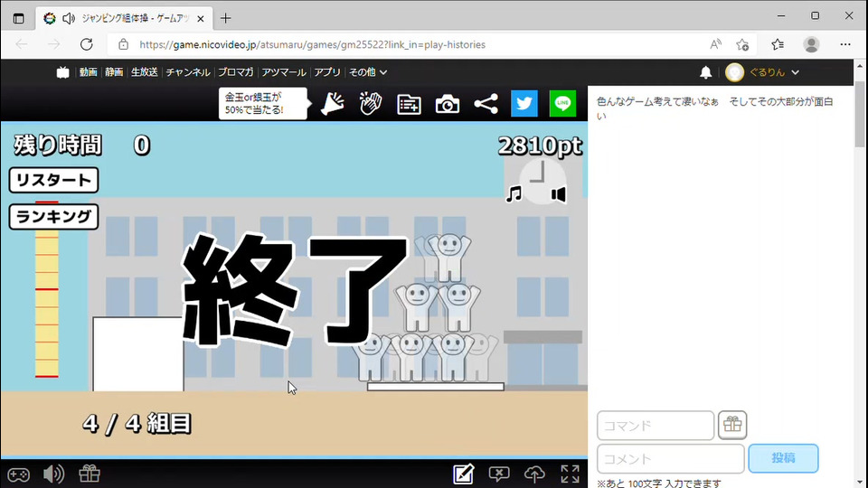Image resolution: width=868 pixels, height=488 pixels.
Task: Open 動画 menu item
Action: click(x=88, y=72)
